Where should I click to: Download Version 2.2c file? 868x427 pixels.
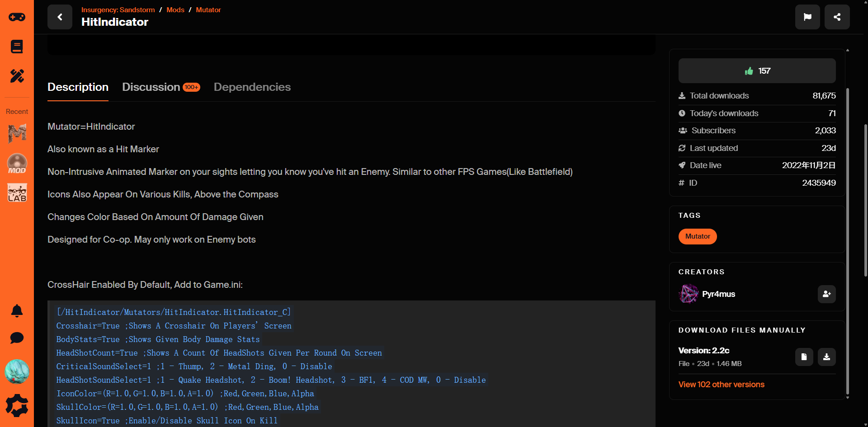point(826,357)
